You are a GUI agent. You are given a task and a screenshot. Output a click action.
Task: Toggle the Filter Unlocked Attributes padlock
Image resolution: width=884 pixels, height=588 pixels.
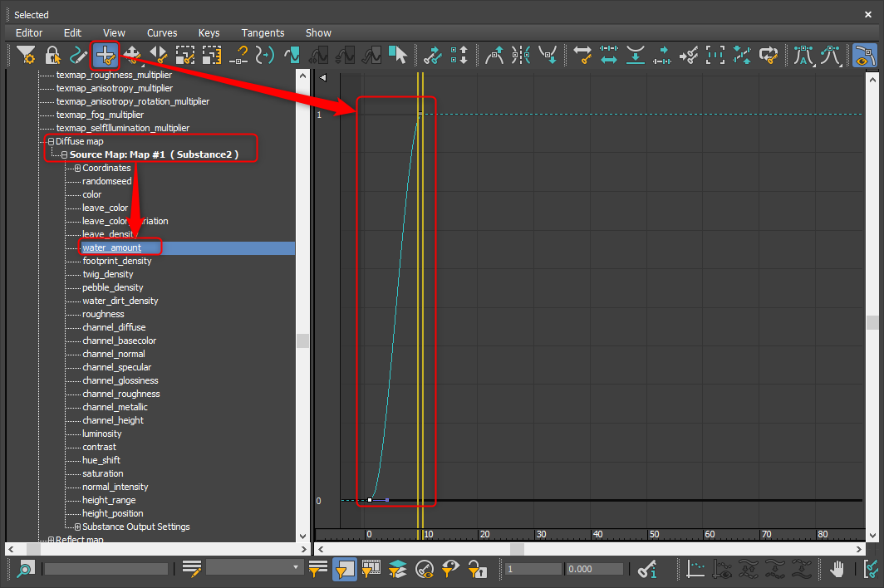[x=477, y=569]
